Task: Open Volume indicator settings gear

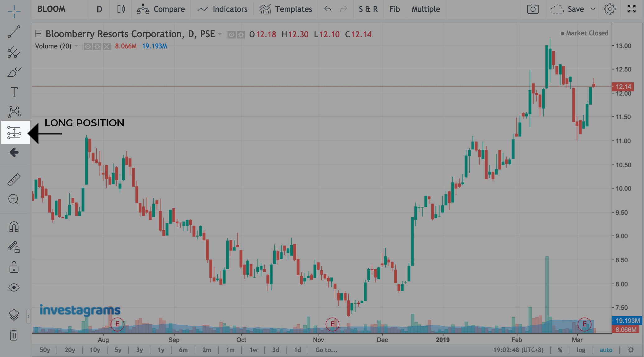Action: (97, 47)
